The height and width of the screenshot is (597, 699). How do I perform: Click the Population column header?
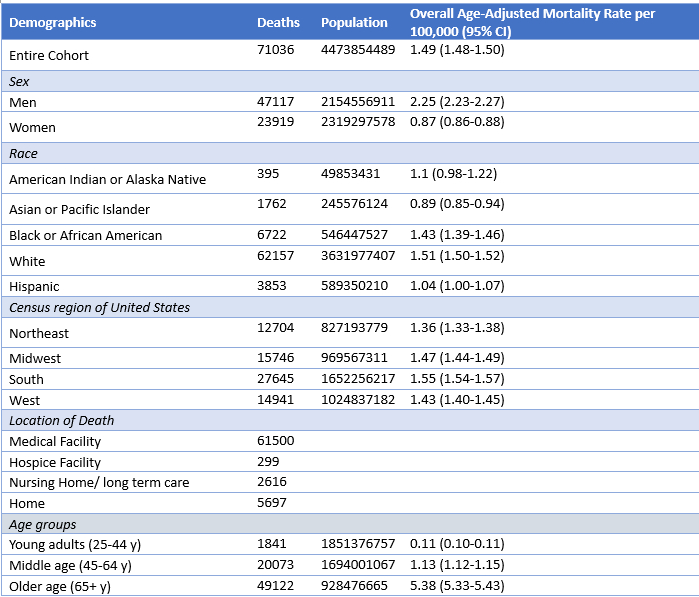[354, 22]
